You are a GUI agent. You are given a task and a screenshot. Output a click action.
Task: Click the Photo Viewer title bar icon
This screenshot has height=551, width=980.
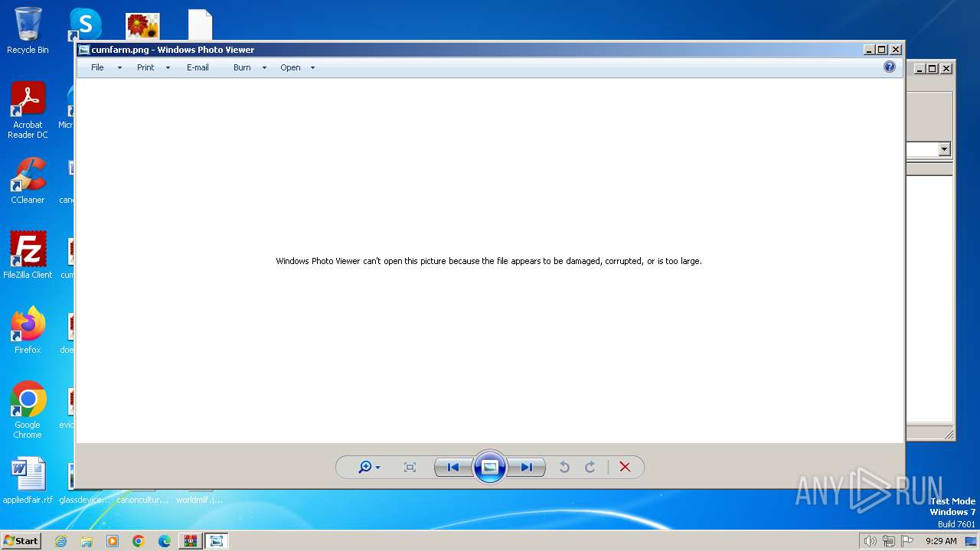click(84, 50)
